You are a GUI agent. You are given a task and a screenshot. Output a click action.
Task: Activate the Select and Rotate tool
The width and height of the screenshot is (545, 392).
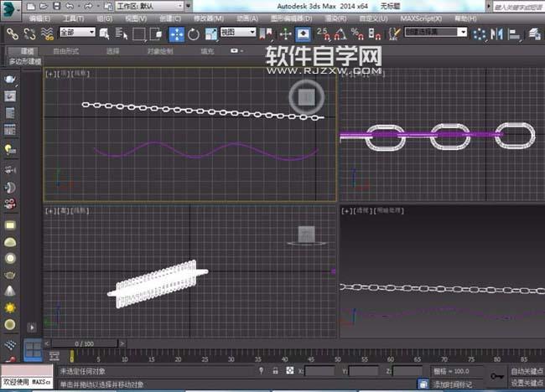[194, 34]
